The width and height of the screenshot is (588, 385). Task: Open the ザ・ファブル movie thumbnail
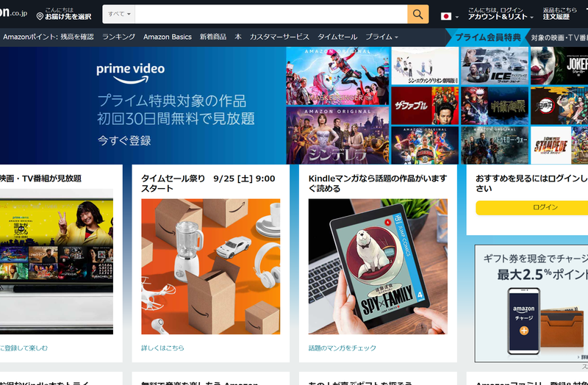[425, 106]
